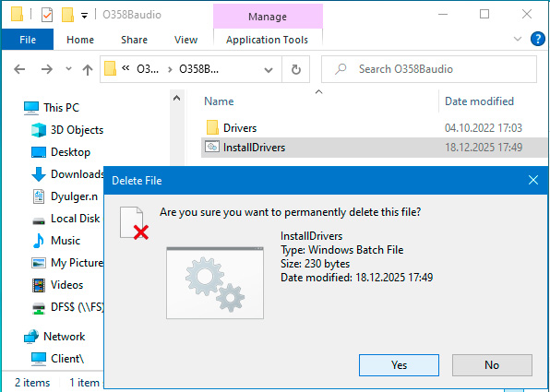The height and width of the screenshot is (392, 550).
Task: Open the Dyulger.n item in the sidebar
Action: click(x=74, y=196)
